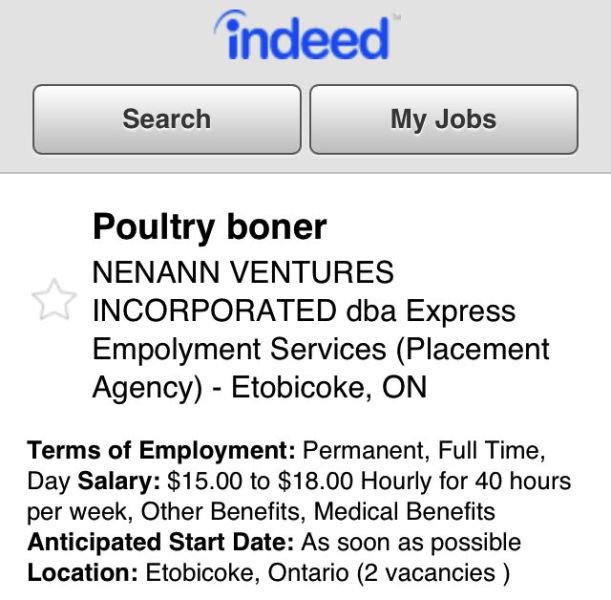Open the Poultry boner job title

click(x=210, y=228)
